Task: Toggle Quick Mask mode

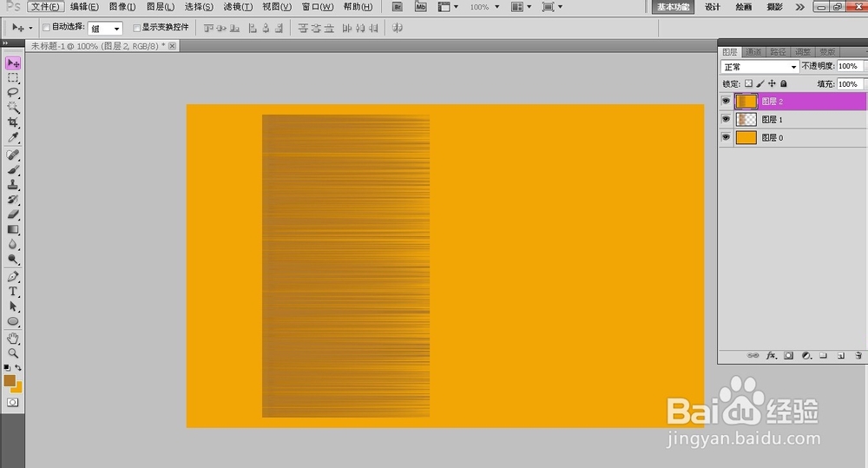Action: [x=13, y=403]
